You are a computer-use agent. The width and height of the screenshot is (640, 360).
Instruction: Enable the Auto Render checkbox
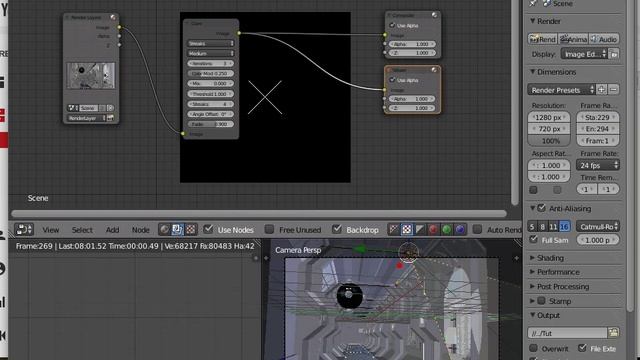pos(477,229)
